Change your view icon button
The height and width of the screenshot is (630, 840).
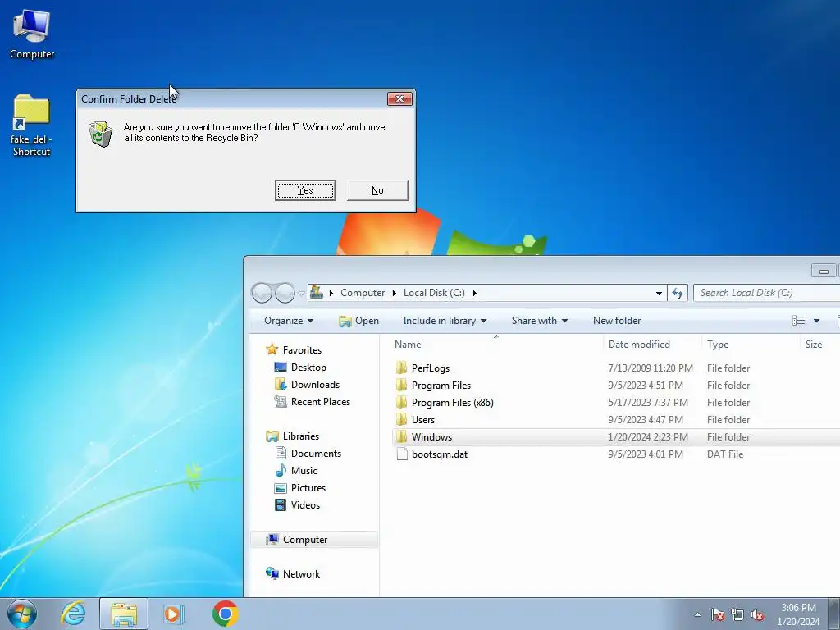[799, 321]
